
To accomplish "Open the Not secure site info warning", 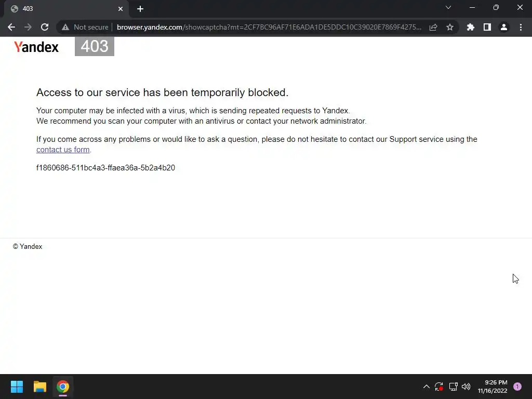I will click(x=85, y=27).
